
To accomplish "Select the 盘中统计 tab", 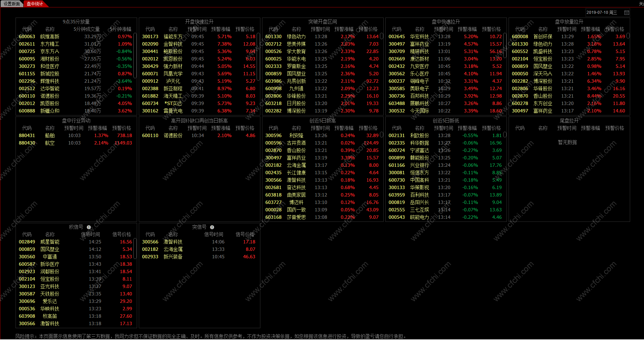I will coord(35,4).
